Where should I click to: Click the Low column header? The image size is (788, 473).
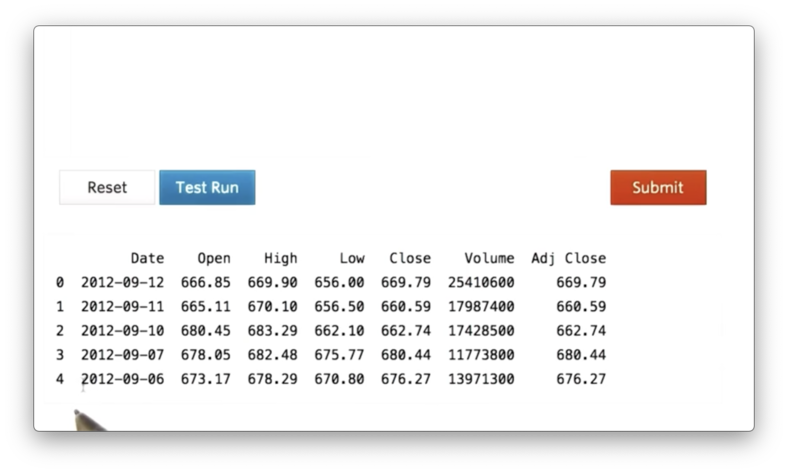352,259
